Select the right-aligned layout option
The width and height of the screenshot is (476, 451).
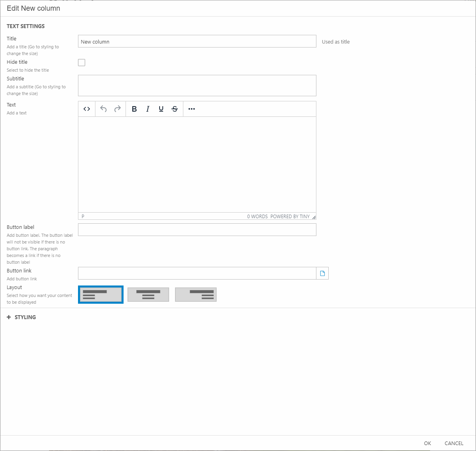coord(196,295)
